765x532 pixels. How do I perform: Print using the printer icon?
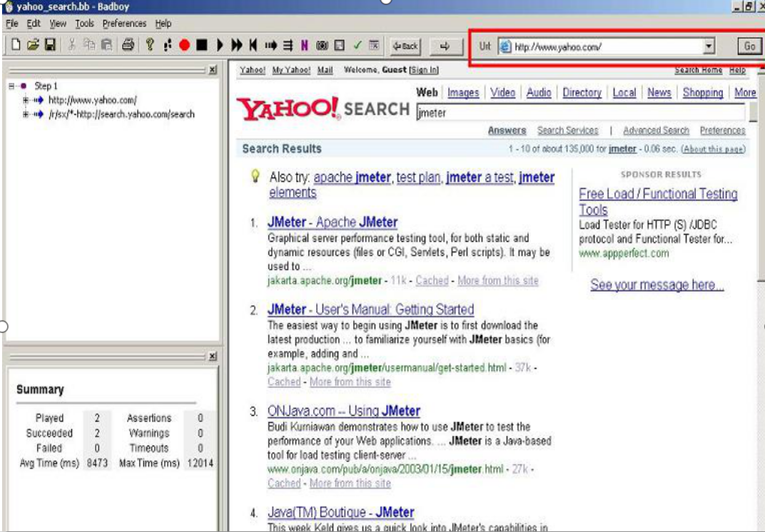click(128, 45)
